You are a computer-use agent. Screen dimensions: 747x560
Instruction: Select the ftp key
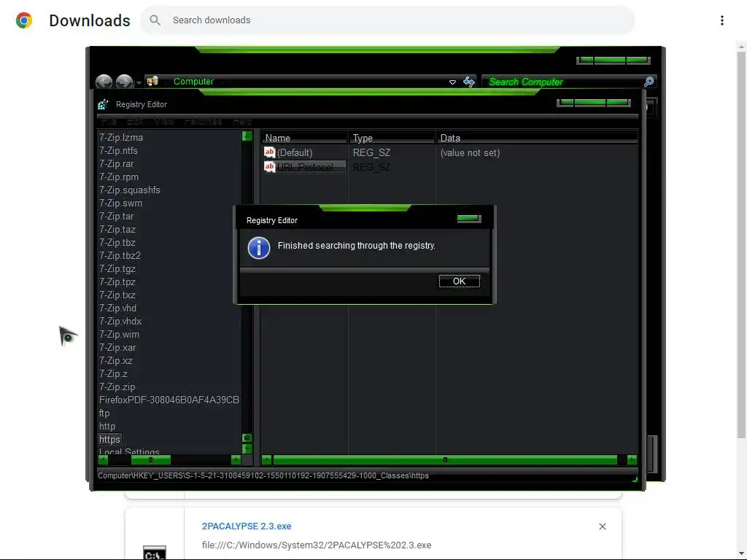104,413
